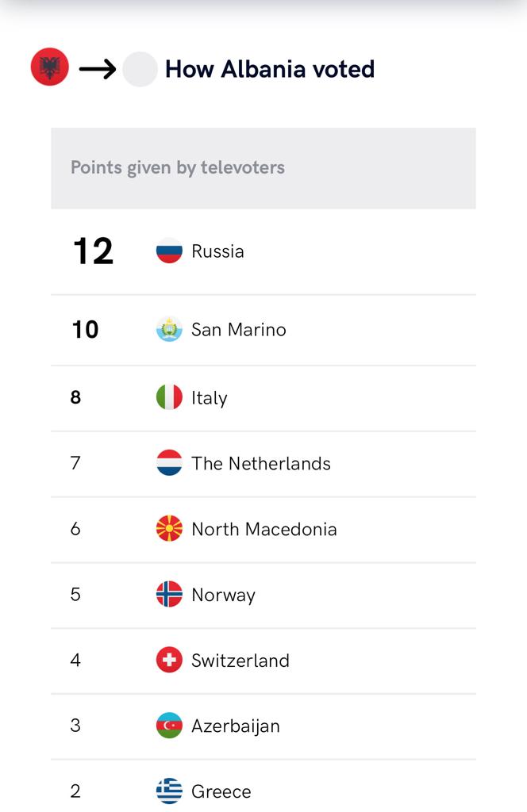527x812 pixels.
Task: Open the North Macedonia entry
Action: (263, 529)
